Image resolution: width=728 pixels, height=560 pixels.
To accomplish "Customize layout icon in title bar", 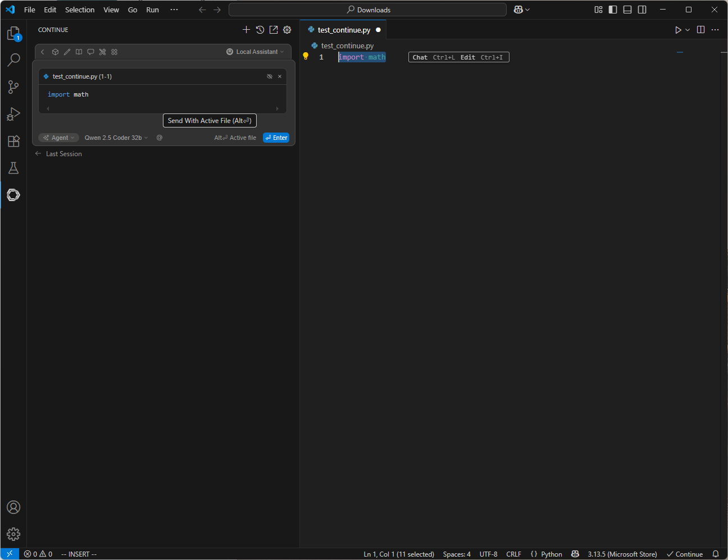I will (598, 10).
